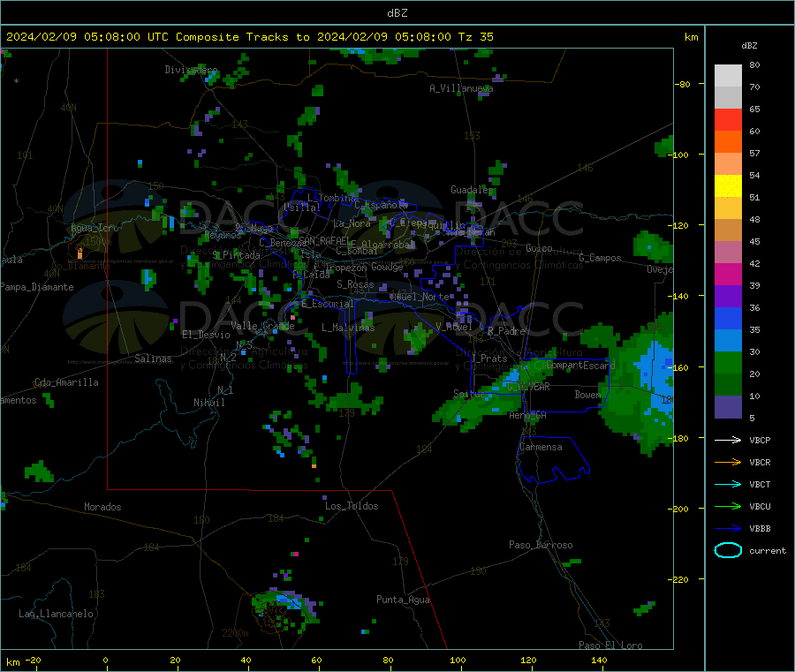
Task: Click the 'L_Malvinas' map label
Action: (348, 328)
